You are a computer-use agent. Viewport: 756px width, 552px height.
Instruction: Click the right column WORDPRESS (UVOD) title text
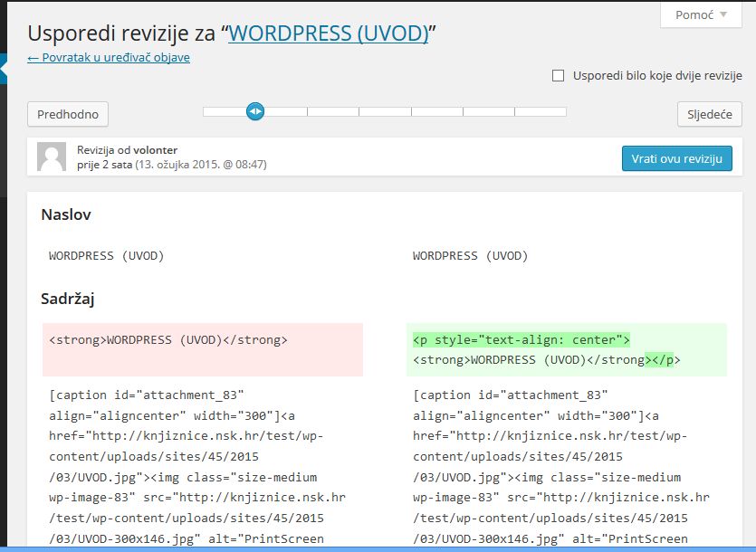[471, 255]
